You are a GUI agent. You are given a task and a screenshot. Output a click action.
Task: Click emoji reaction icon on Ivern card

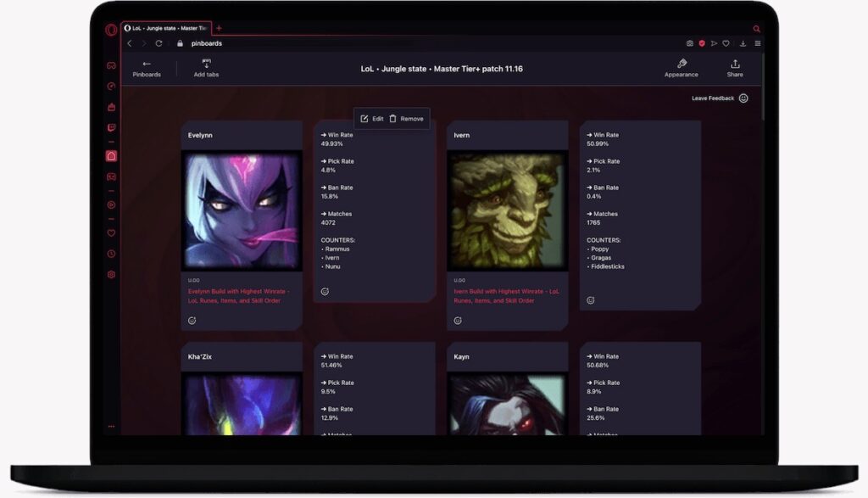point(458,320)
